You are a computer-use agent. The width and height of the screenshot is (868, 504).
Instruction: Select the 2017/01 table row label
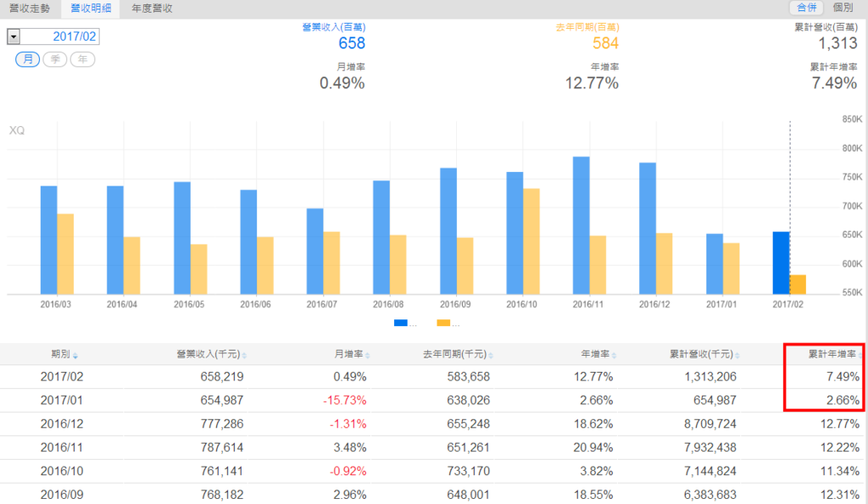click(61, 400)
